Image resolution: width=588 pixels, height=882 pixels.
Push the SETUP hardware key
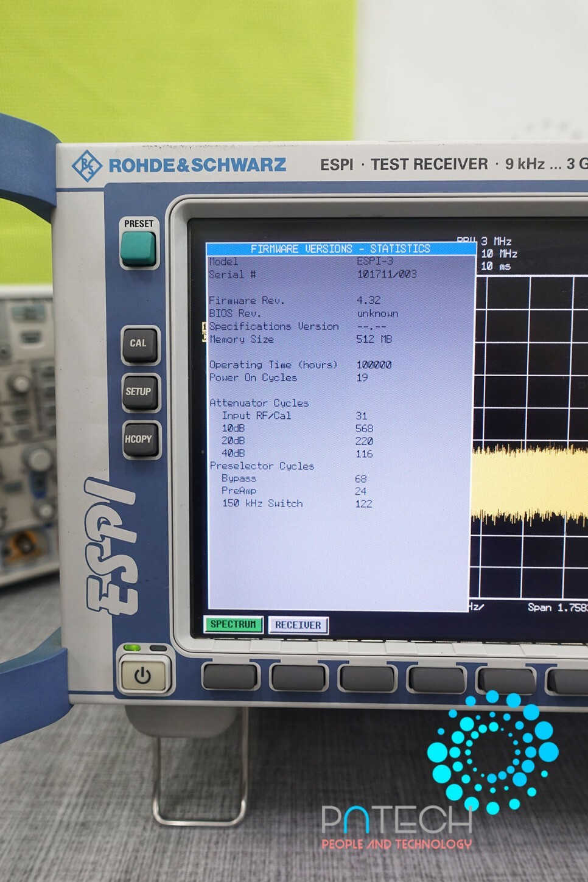(x=140, y=392)
